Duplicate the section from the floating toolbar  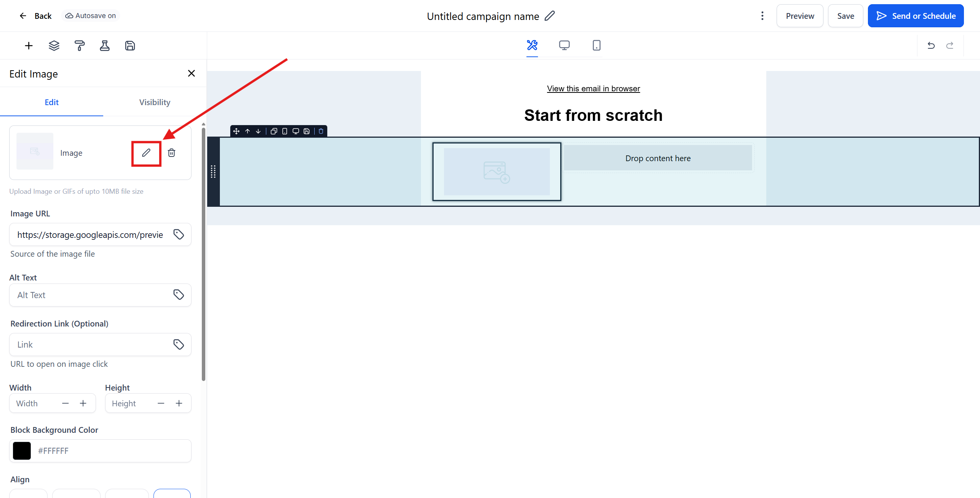pyautogui.click(x=274, y=131)
